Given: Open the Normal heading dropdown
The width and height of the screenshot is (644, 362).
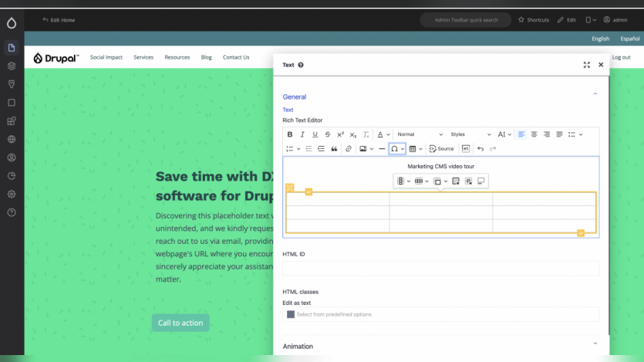Looking at the screenshot, I should tap(420, 134).
